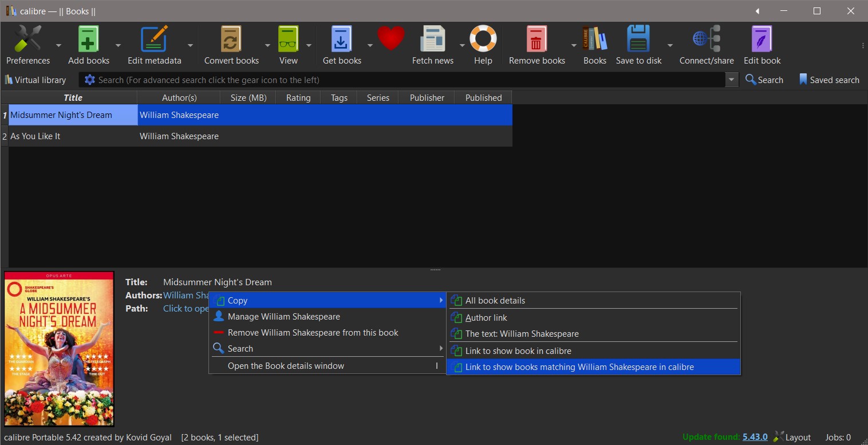Select Manage William Shakespeare
This screenshot has height=445, width=868.
click(328, 316)
